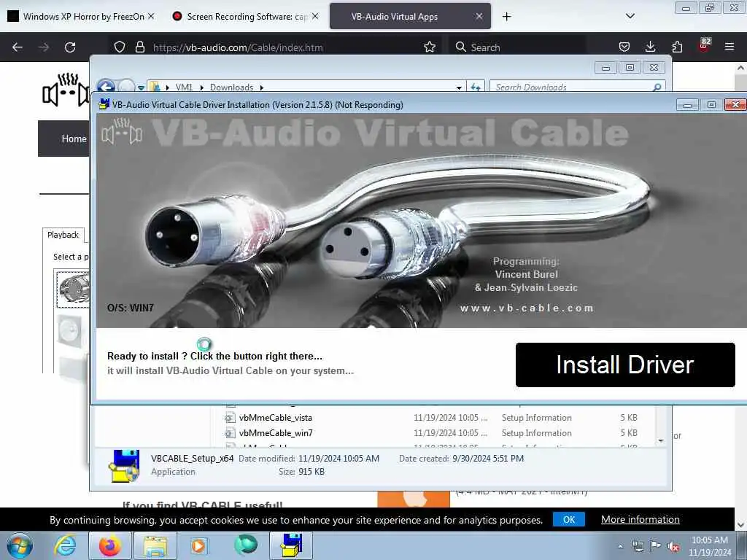
Task: Select the vbMmeCable_win7 file
Action: point(276,433)
